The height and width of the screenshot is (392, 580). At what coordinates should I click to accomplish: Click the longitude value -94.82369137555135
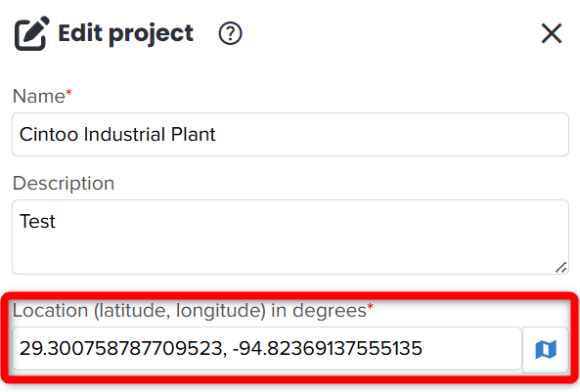pyautogui.click(x=328, y=348)
